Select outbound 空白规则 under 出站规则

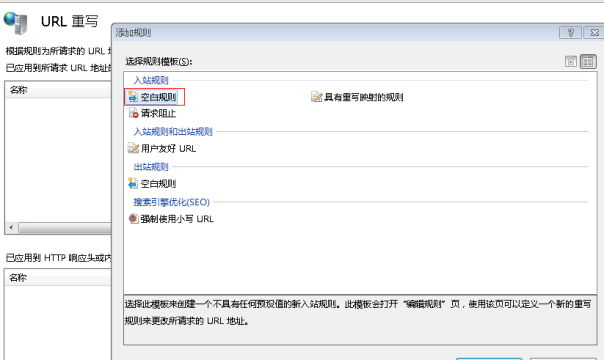(152, 184)
